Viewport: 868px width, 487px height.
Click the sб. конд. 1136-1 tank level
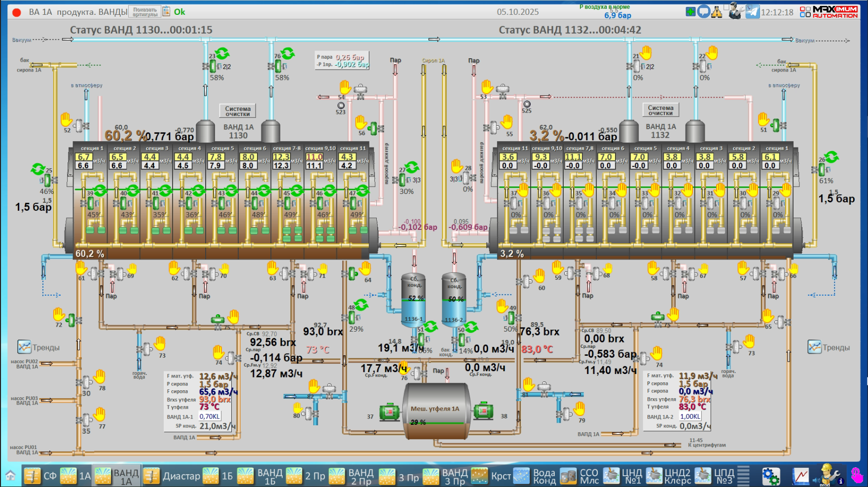(x=414, y=299)
